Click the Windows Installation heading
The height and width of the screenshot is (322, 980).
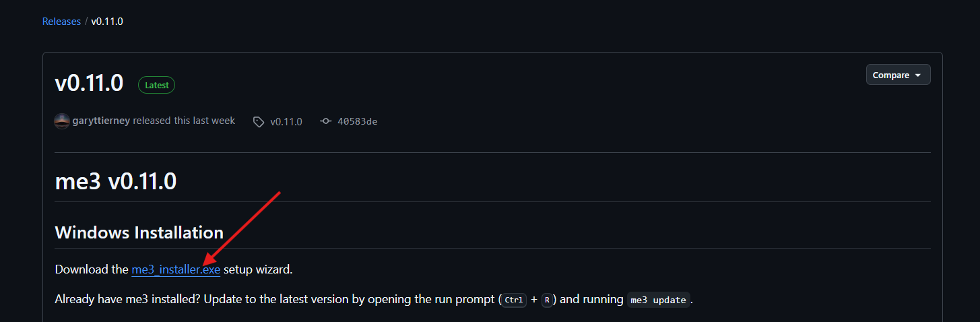pyautogui.click(x=139, y=233)
